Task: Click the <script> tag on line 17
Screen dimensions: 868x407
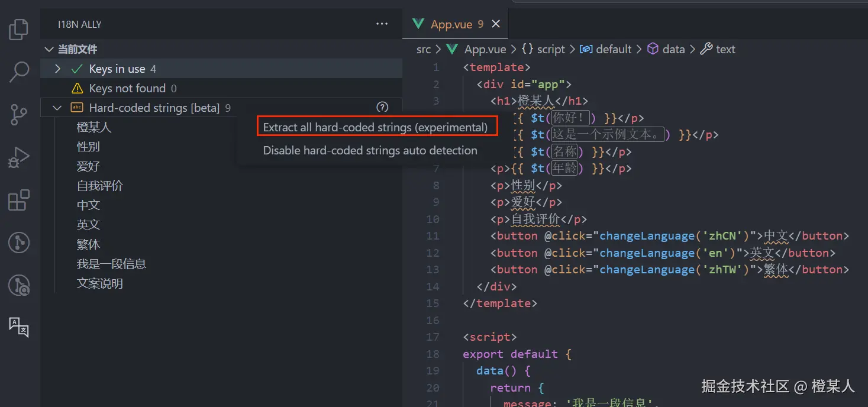Action: [x=490, y=337]
